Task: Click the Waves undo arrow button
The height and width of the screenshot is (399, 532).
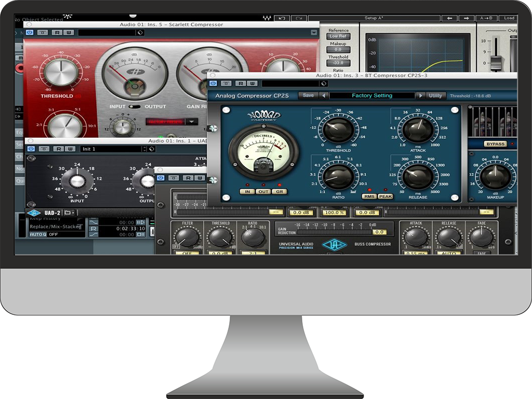Action: [x=282, y=18]
